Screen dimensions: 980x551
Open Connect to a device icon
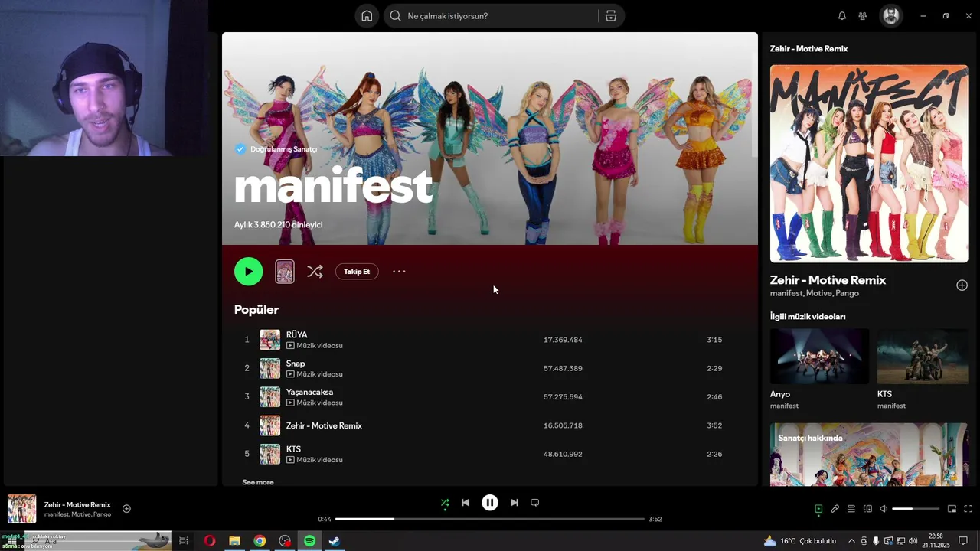pyautogui.click(x=867, y=509)
